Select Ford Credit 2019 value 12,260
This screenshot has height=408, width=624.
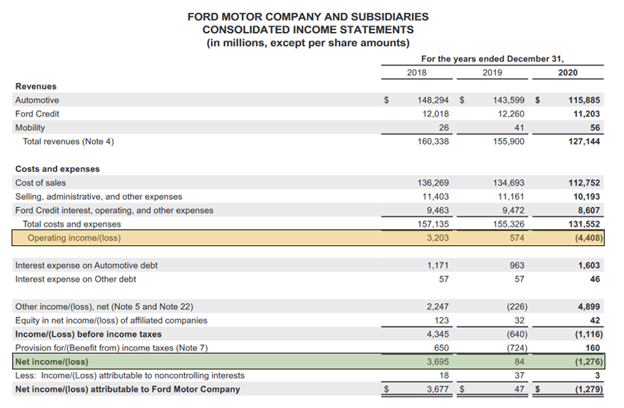coord(511,114)
